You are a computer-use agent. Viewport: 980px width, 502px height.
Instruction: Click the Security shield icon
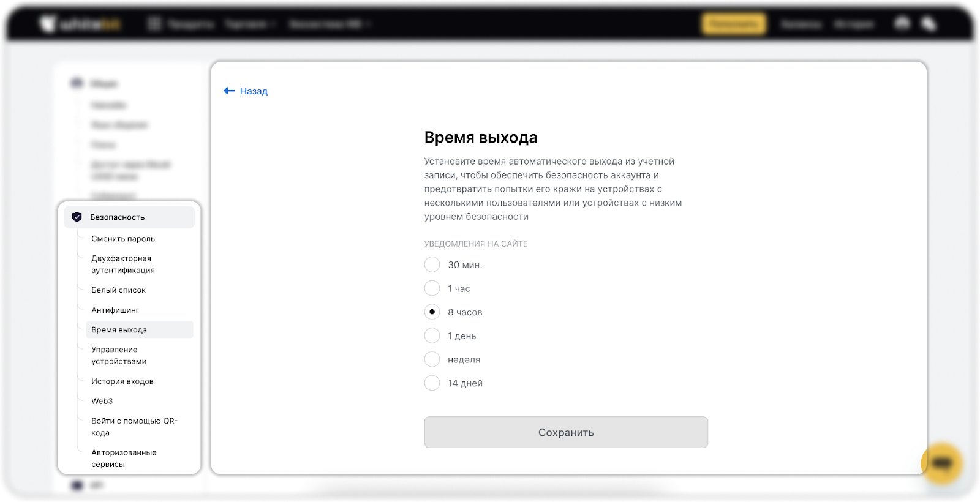77,217
